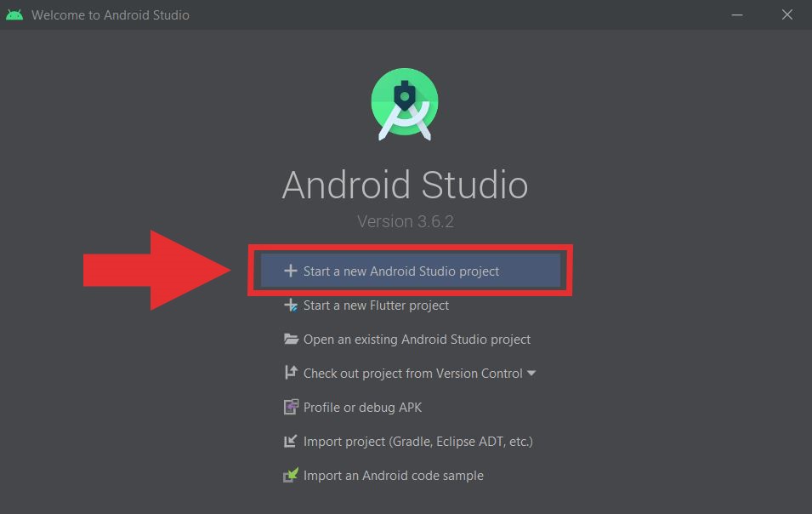Click the Android head icon in title bar
Screen dimensions: 812x514
click(14, 14)
